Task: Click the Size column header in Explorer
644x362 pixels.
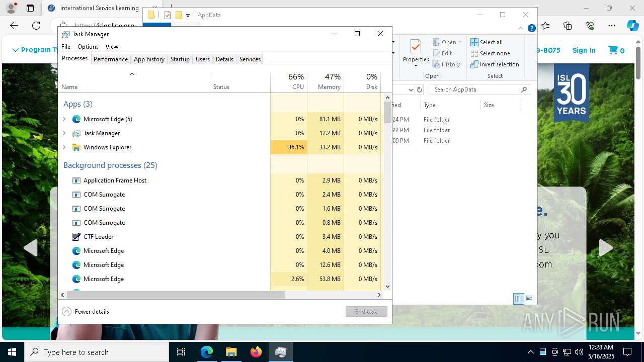Action: click(x=501, y=105)
